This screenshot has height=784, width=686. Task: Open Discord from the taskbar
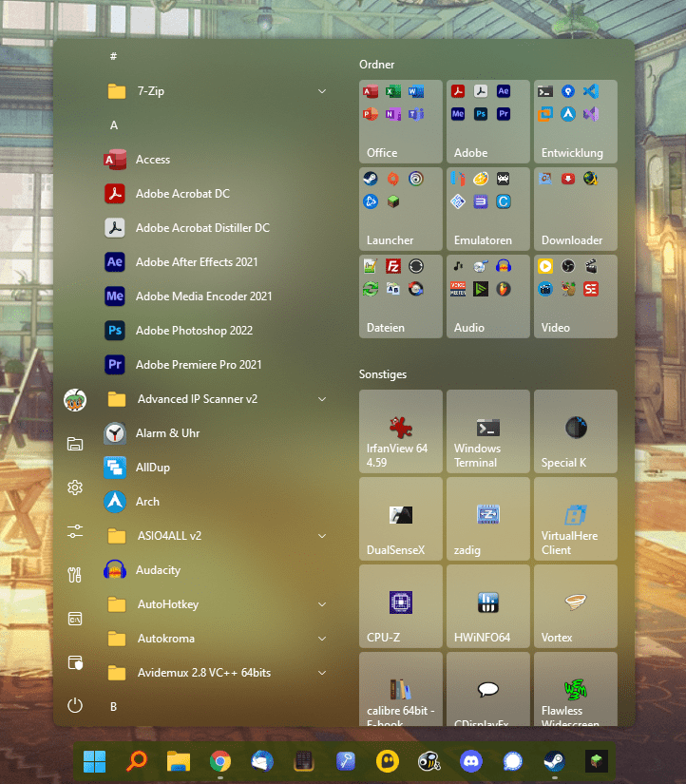pyautogui.click(x=471, y=761)
